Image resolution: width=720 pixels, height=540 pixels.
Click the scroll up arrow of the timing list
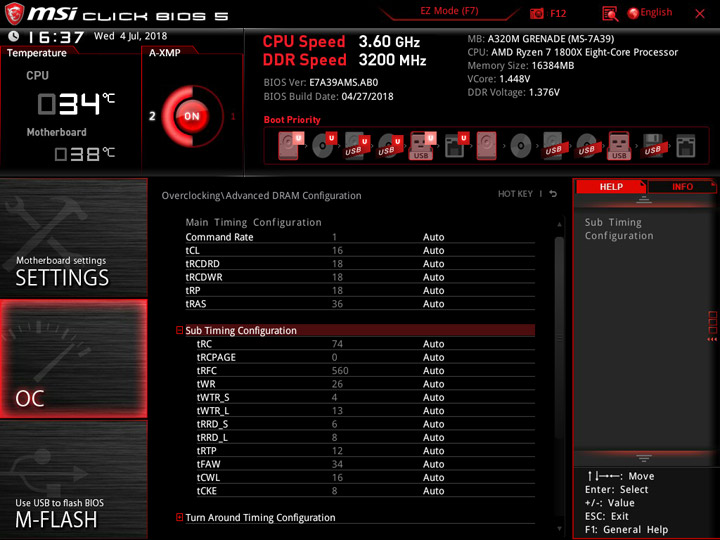[559, 225]
